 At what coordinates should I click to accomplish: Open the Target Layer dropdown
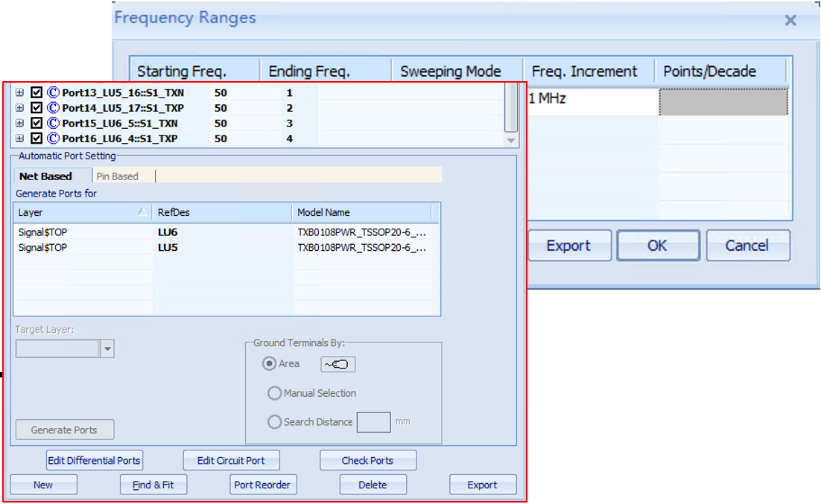[x=107, y=348]
